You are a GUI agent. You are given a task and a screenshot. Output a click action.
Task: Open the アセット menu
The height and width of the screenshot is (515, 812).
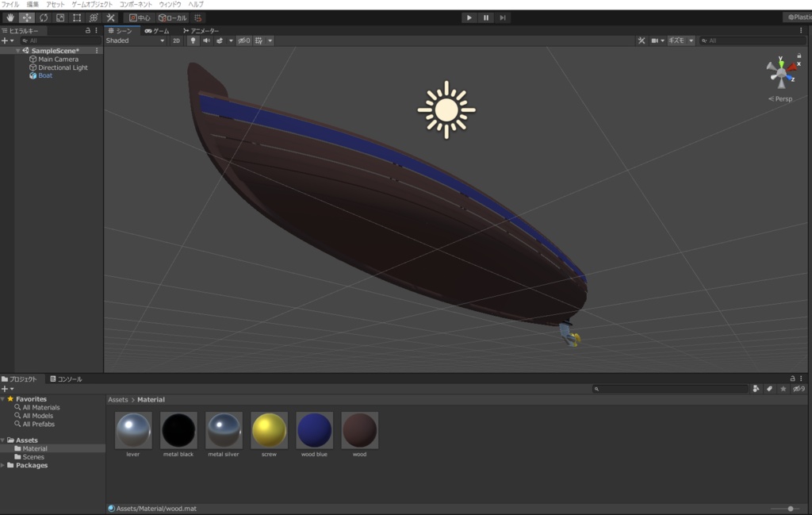pos(56,4)
